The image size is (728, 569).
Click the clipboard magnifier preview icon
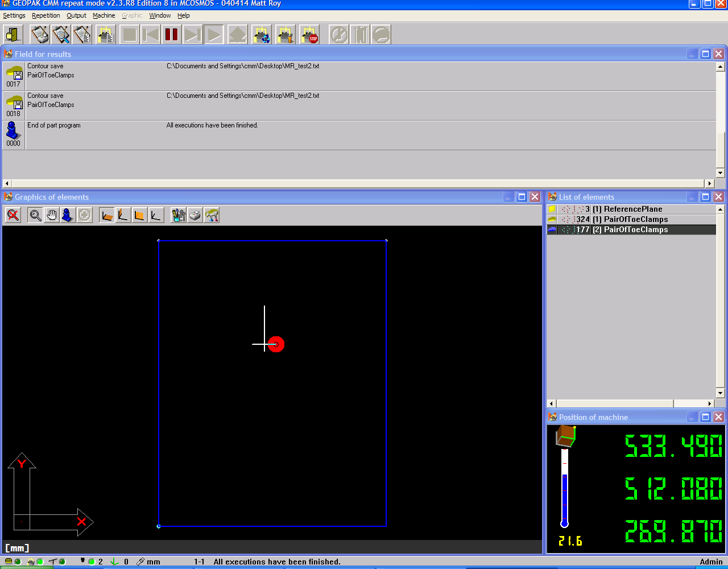pos(61,35)
